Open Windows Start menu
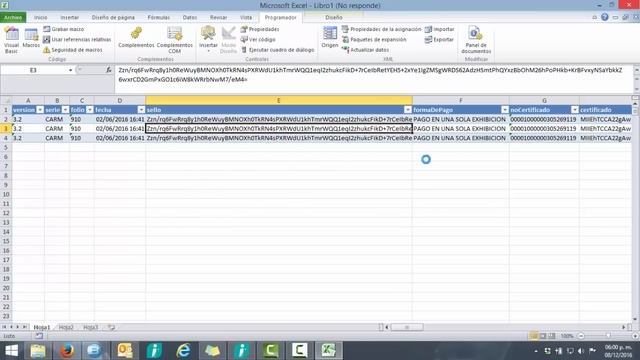Viewport: 640px width, 360px height. 11,351
